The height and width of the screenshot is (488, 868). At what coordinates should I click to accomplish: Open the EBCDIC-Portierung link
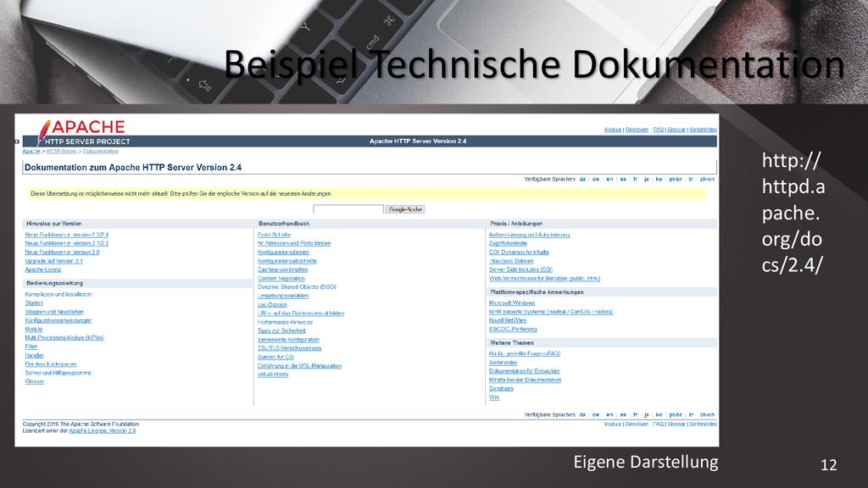click(x=513, y=330)
